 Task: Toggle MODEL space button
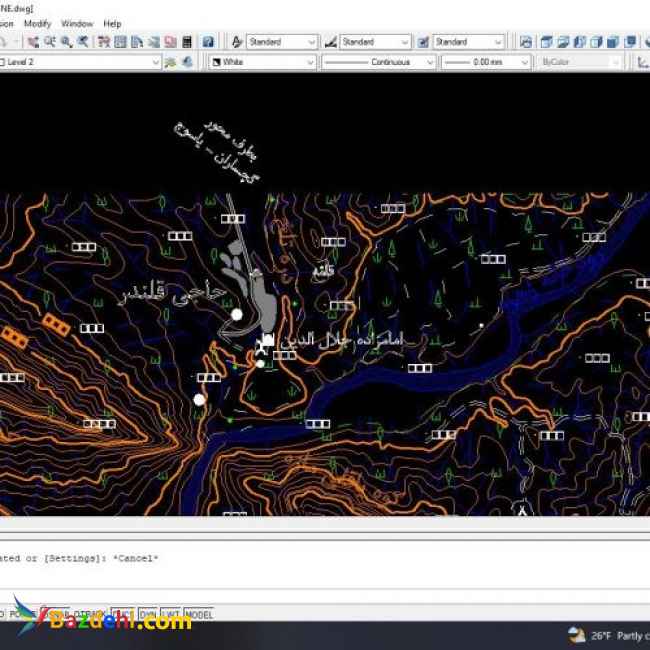[199, 615]
